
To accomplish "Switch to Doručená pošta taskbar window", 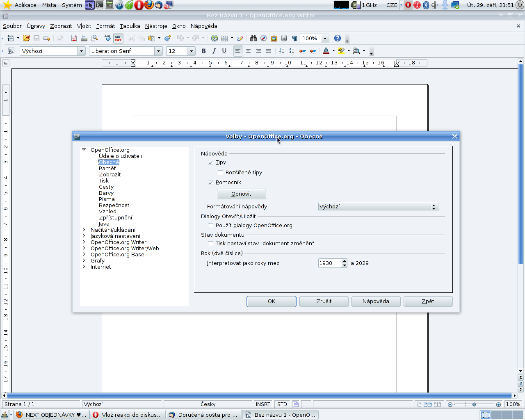I will click(x=204, y=415).
